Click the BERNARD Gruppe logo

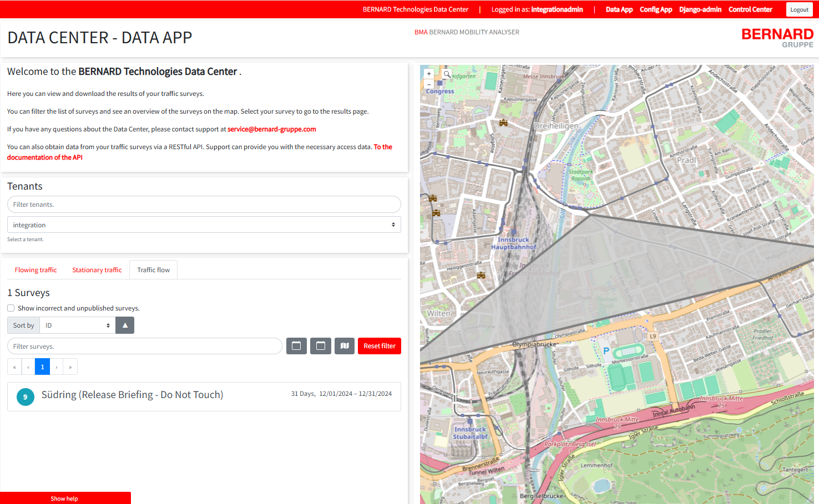coord(777,38)
